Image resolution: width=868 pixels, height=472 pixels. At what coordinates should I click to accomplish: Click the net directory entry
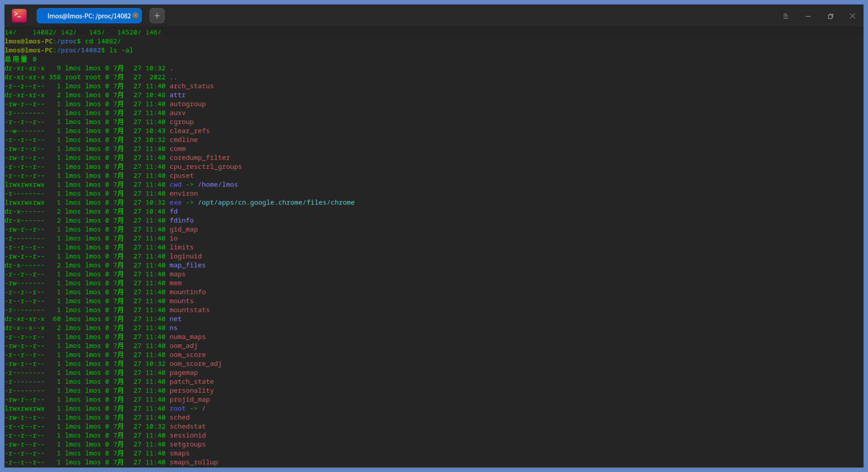[175, 319]
